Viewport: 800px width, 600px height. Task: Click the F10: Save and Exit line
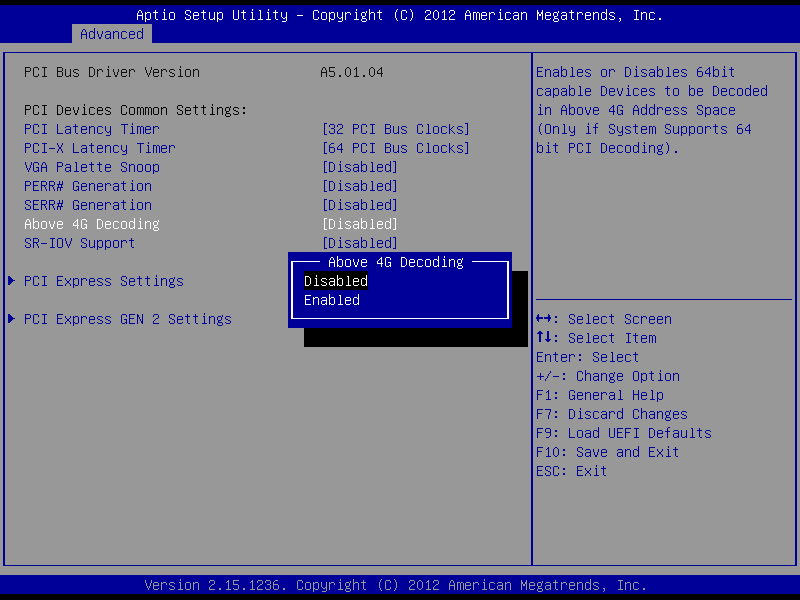pos(607,452)
